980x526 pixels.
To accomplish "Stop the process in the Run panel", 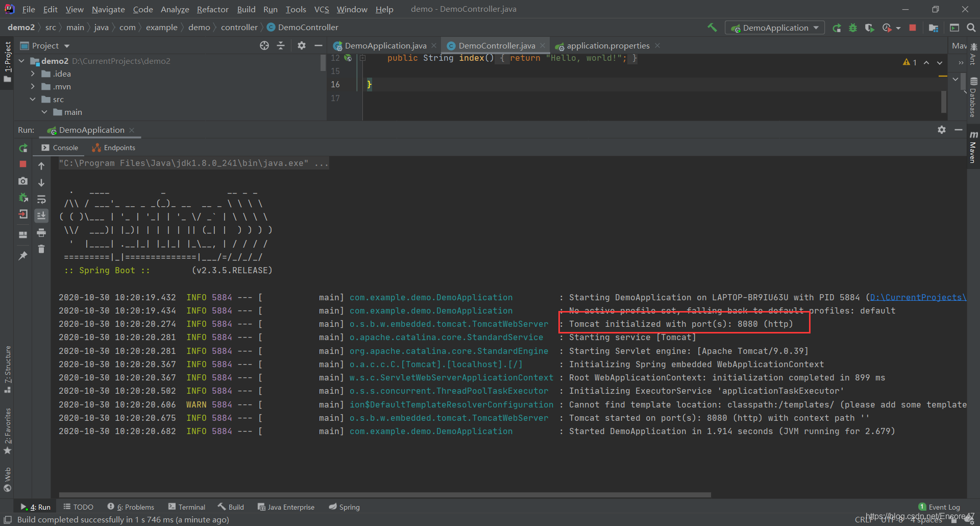I will pos(23,164).
